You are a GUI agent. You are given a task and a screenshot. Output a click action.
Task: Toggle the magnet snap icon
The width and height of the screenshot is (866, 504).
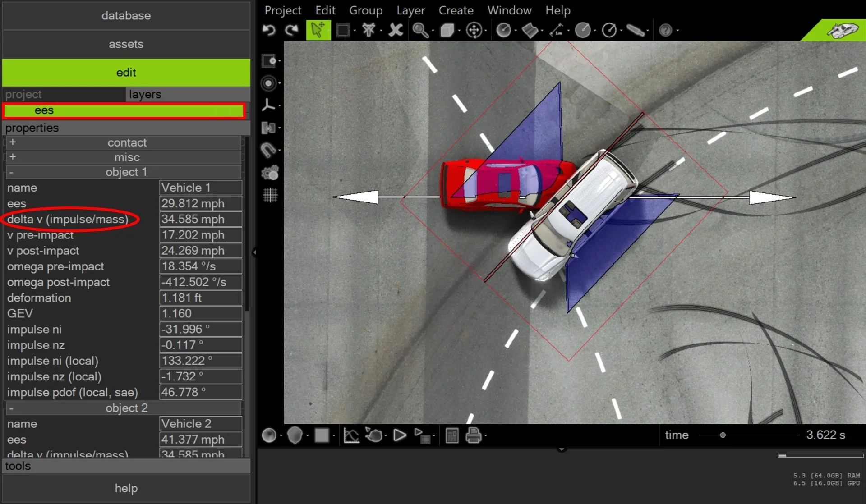(x=269, y=150)
